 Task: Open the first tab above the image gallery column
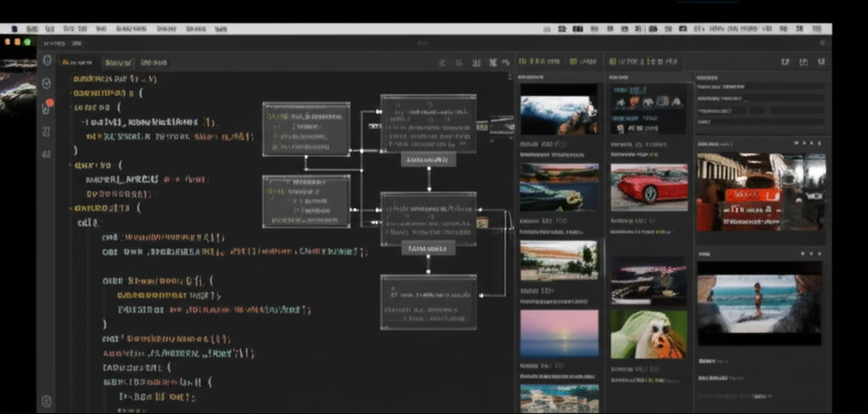pos(539,62)
